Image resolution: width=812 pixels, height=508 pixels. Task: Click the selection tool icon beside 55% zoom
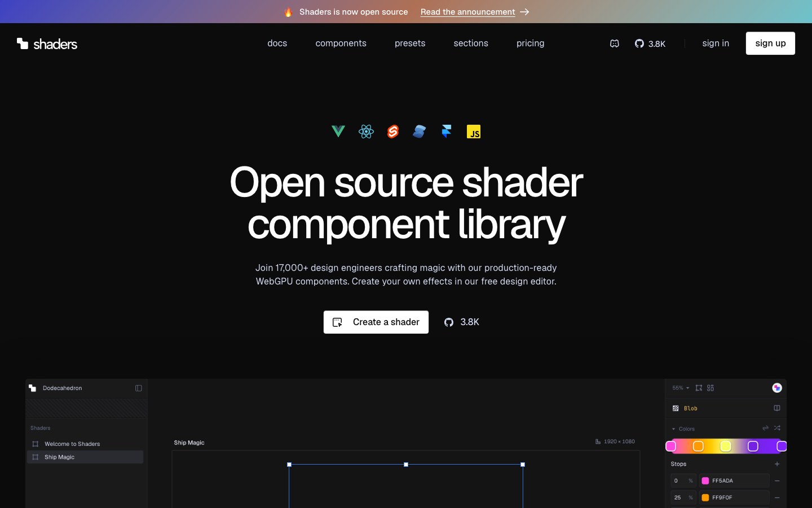tap(699, 388)
